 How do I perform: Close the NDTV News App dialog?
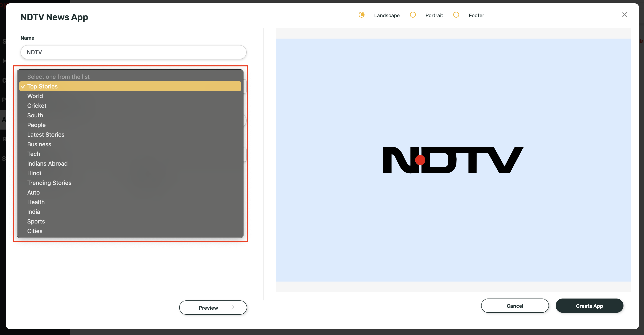click(624, 14)
